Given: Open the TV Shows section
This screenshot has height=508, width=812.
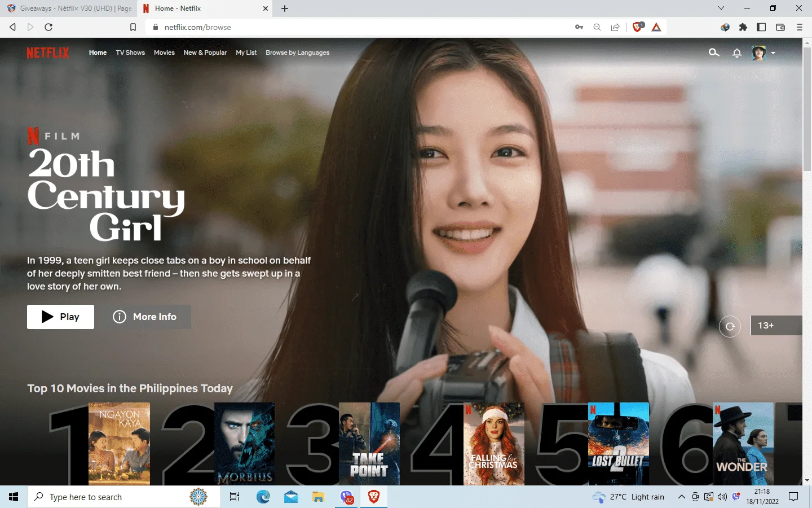Looking at the screenshot, I should pyautogui.click(x=130, y=52).
